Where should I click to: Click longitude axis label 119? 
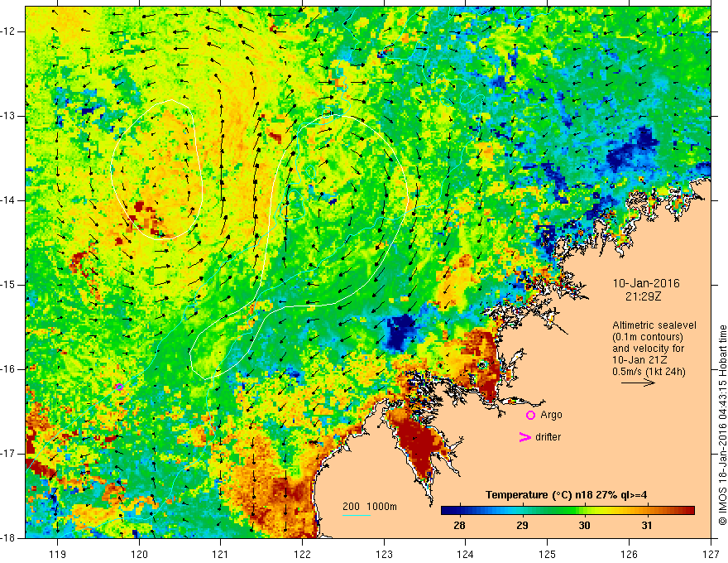pos(58,554)
